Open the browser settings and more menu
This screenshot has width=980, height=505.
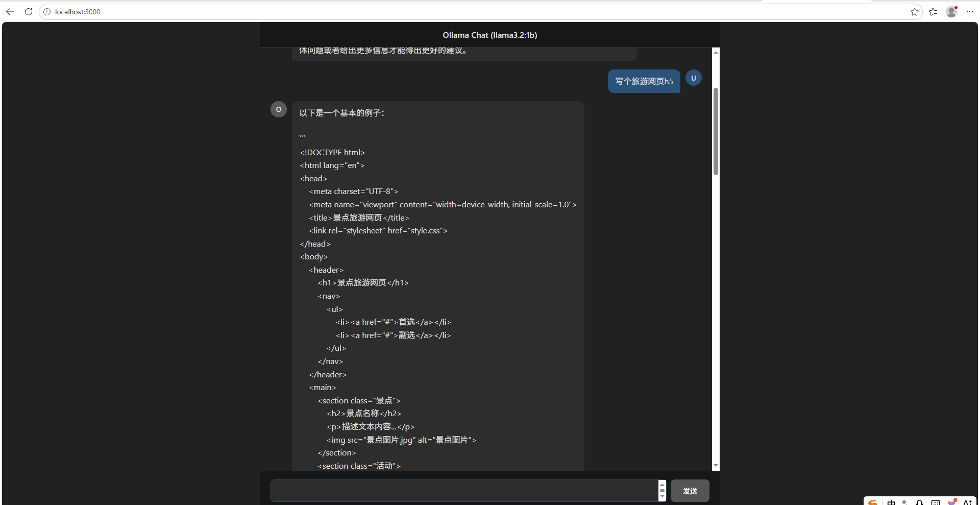(970, 12)
